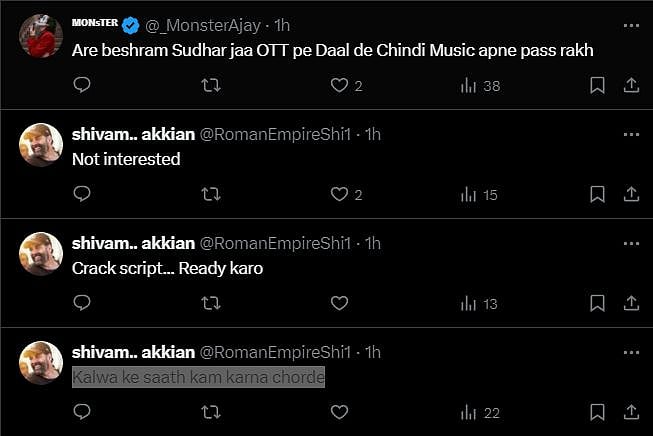The image size is (653, 436).
Task: Reply to the "Kalwa ke saath" tweet
Action: (82, 411)
